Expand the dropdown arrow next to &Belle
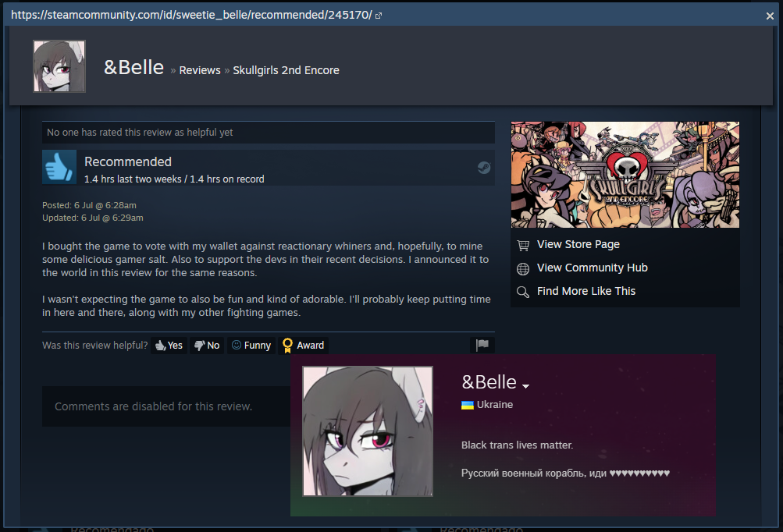The image size is (783, 532). (525, 386)
